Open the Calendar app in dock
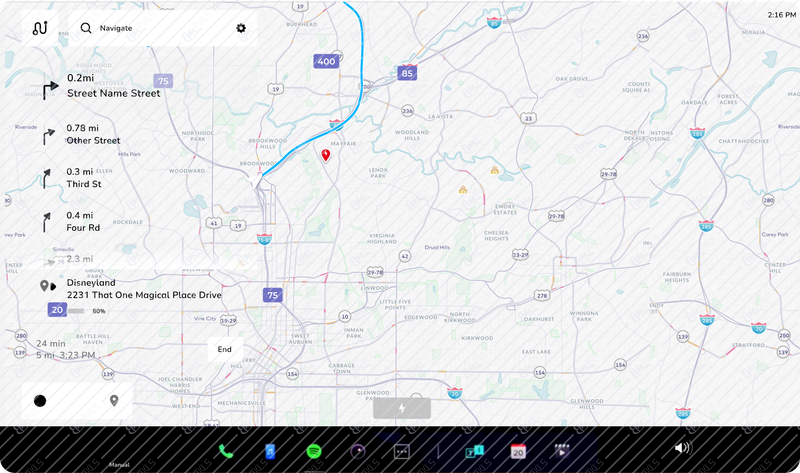This screenshot has height=473, width=800. click(518, 452)
